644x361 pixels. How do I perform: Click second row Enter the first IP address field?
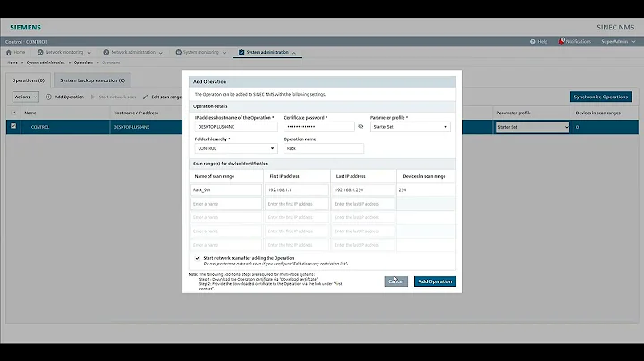(297, 204)
